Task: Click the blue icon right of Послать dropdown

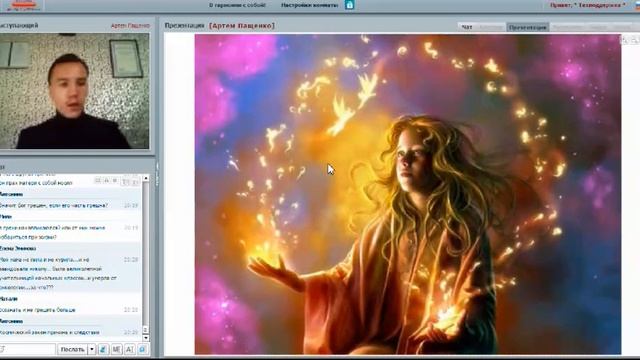Action: [x=103, y=349]
